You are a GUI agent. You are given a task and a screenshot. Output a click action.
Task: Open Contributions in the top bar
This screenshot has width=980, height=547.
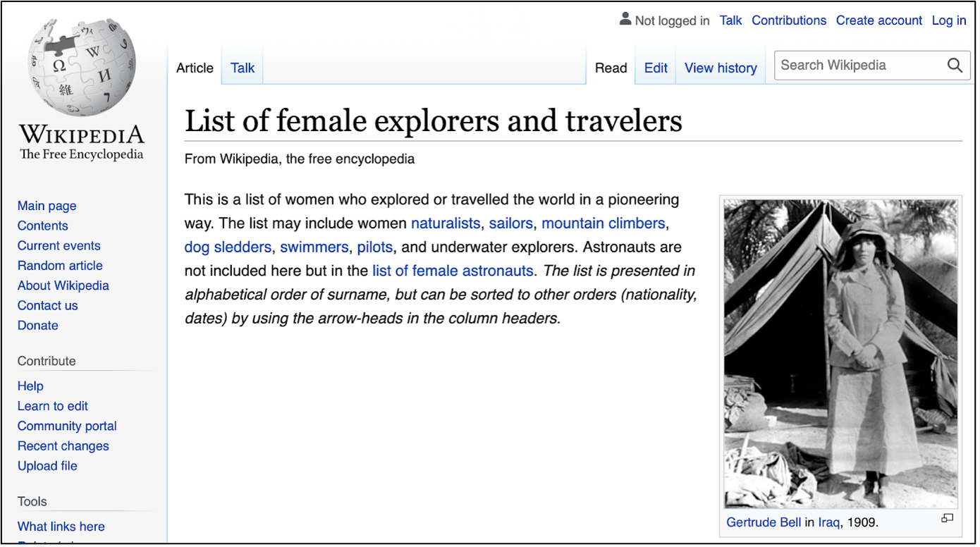coord(788,20)
